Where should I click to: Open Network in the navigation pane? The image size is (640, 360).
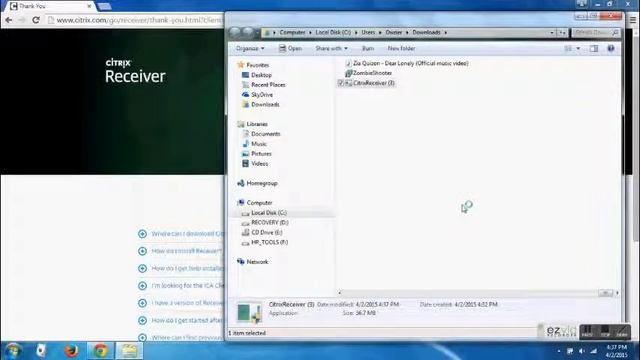(257, 262)
